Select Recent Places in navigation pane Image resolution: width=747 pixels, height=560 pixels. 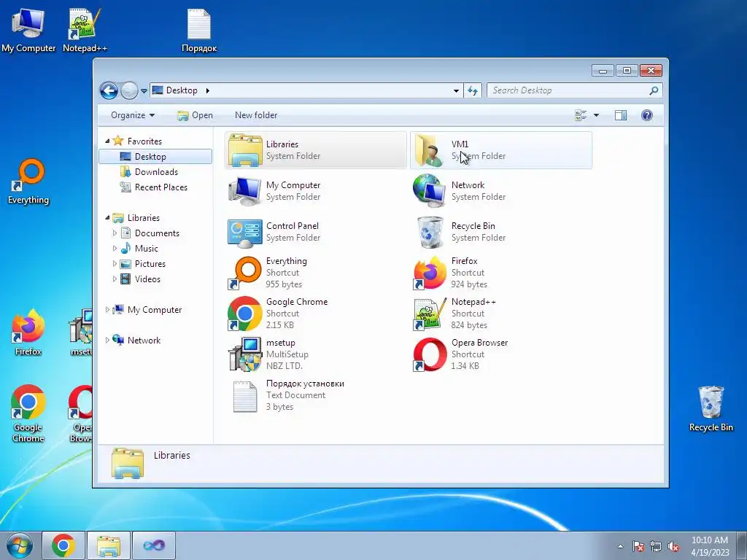[160, 187]
